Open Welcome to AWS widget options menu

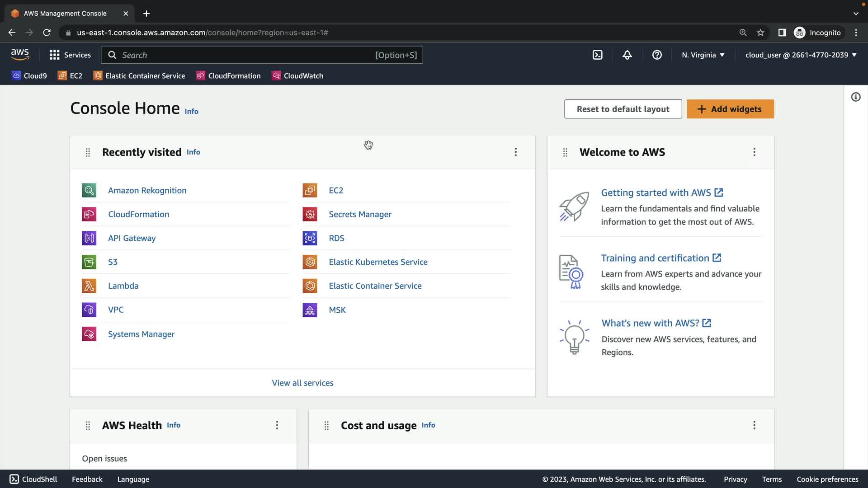coord(754,152)
